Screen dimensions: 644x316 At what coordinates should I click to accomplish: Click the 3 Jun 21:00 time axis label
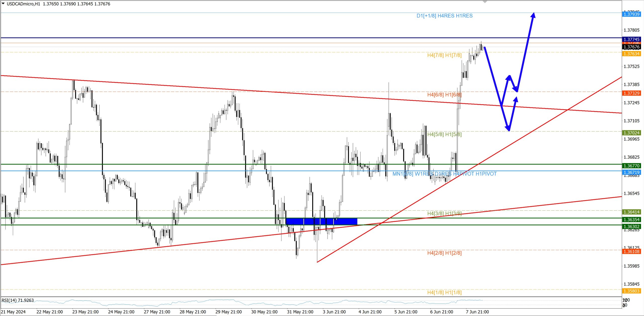334,312
